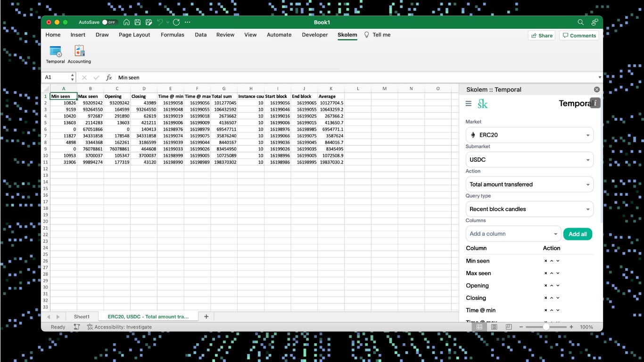Open the Formulas ribbon tab

(173, 35)
